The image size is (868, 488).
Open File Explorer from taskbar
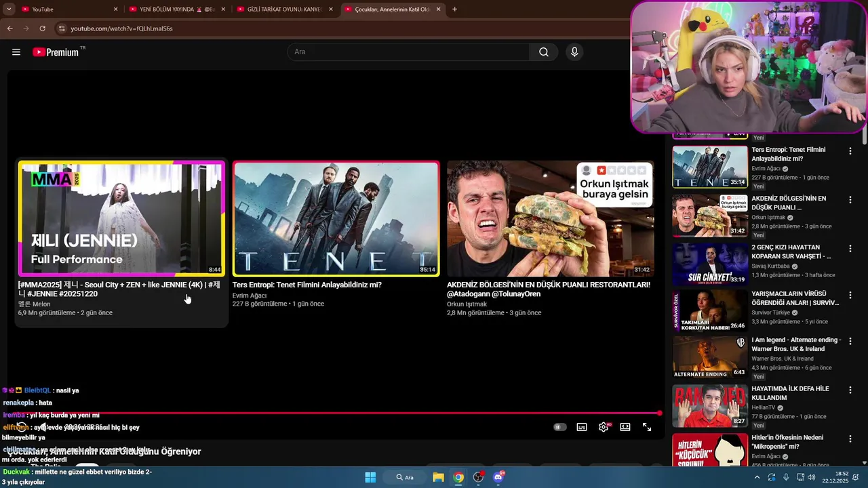tap(439, 477)
